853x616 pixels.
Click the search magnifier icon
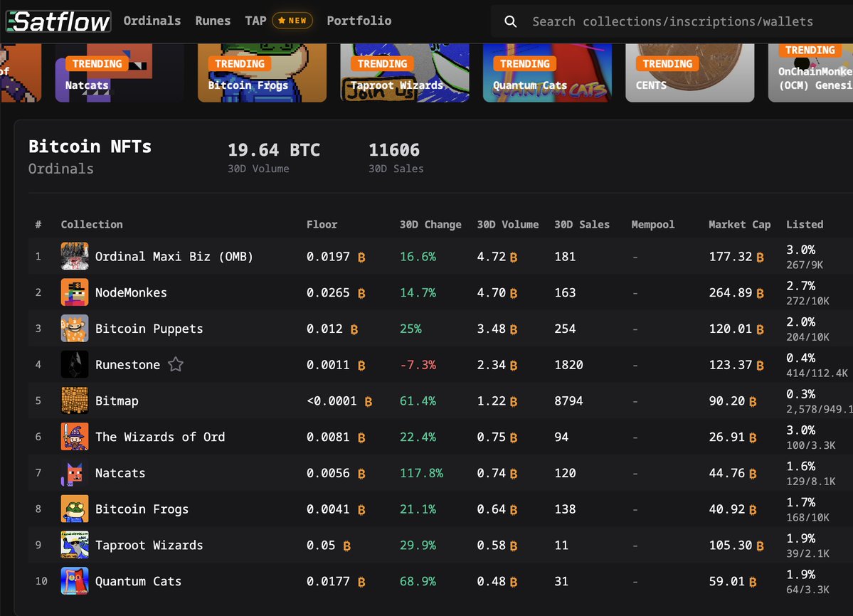coord(510,21)
